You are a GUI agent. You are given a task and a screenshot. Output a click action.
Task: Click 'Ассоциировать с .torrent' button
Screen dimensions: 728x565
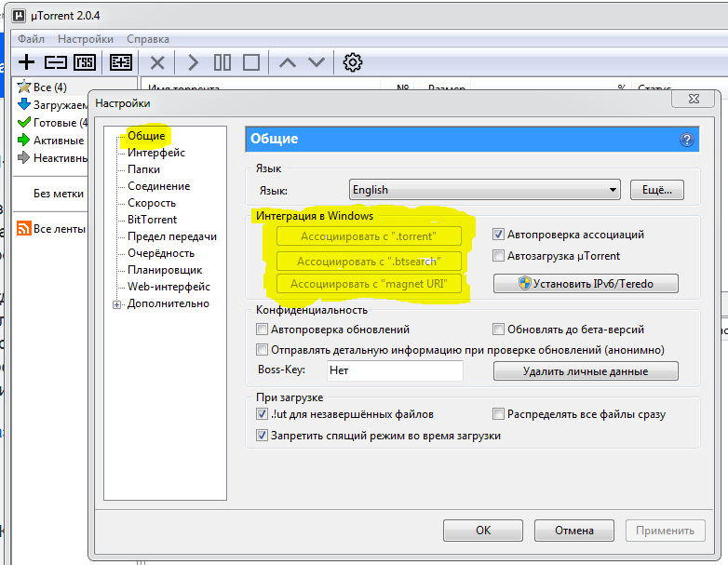pos(369,235)
